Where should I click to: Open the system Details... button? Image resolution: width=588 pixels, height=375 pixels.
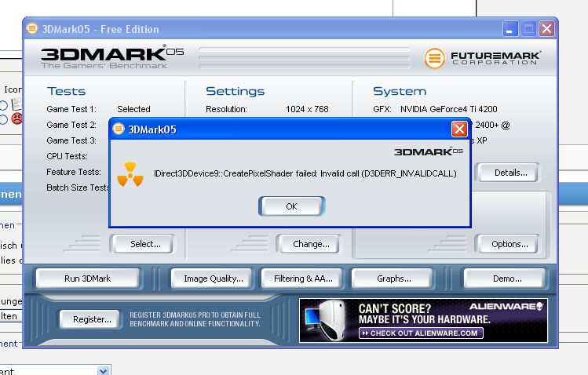coord(508,173)
